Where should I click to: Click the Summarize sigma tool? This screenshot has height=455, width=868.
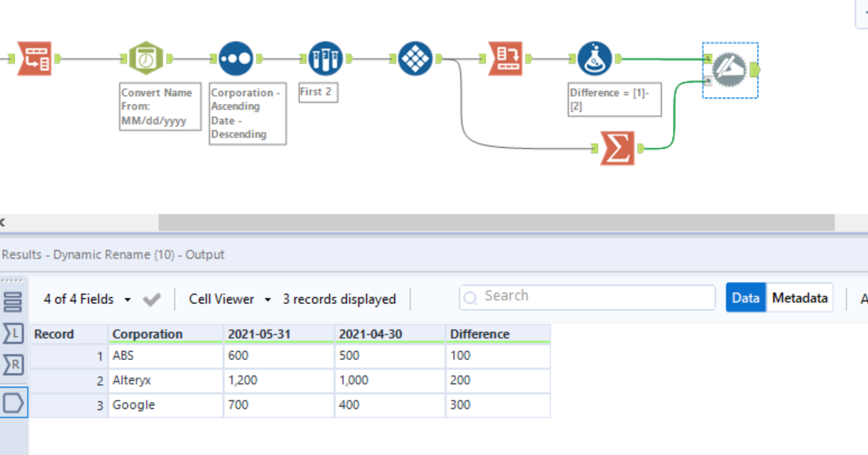pos(618,149)
